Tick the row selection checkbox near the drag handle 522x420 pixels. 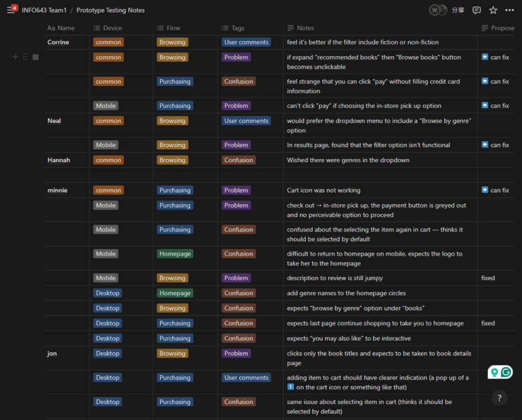36,57
